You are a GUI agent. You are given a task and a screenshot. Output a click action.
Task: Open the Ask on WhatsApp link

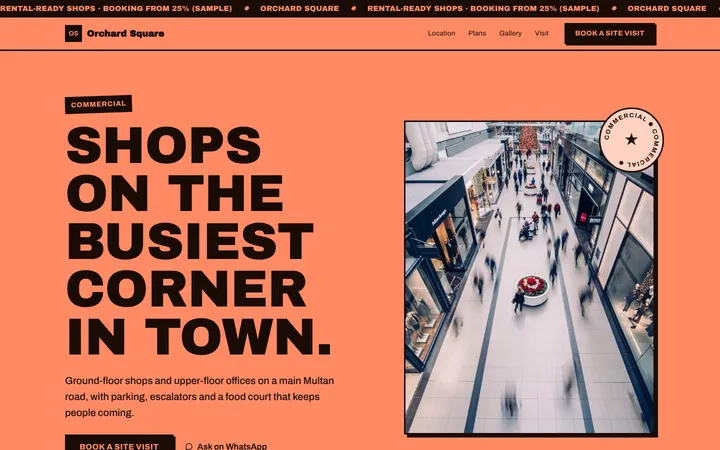(x=226, y=446)
